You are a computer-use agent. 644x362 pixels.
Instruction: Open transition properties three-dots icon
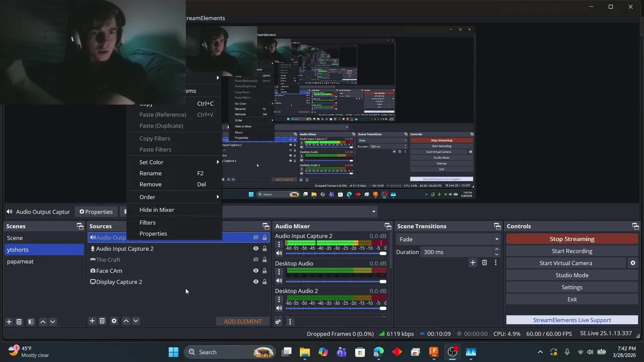pyautogui.click(x=496, y=262)
